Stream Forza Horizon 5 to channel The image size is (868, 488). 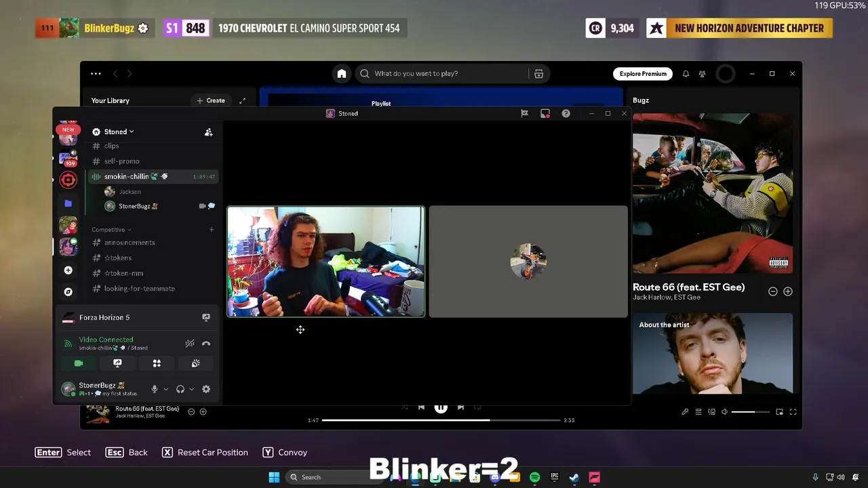pyautogui.click(x=206, y=317)
